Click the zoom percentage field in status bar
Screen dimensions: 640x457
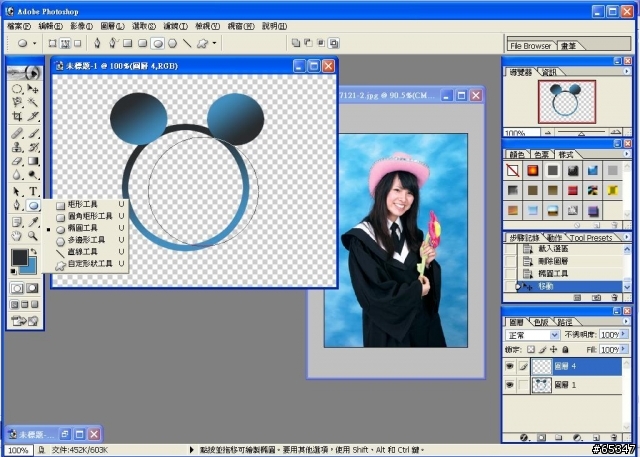click(x=18, y=450)
